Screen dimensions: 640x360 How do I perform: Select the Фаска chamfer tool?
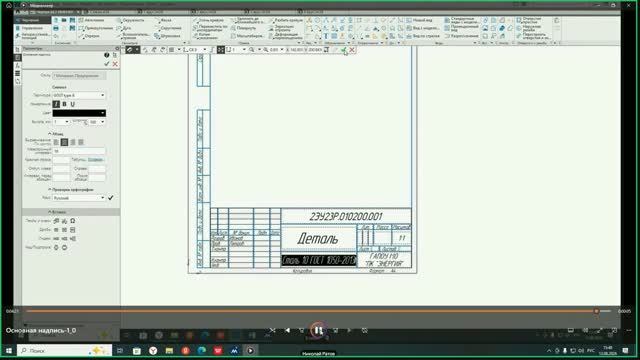coord(163,20)
